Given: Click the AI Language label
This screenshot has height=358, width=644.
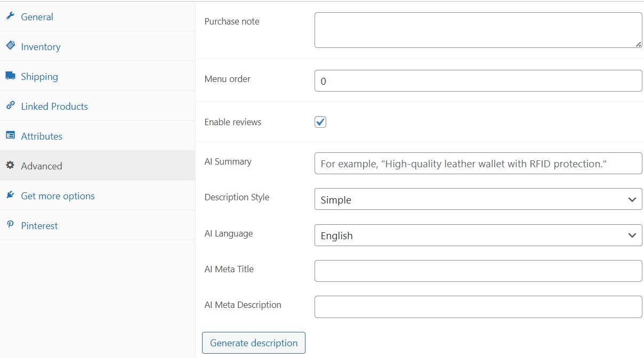Looking at the screenshot, I should [229, 233].
